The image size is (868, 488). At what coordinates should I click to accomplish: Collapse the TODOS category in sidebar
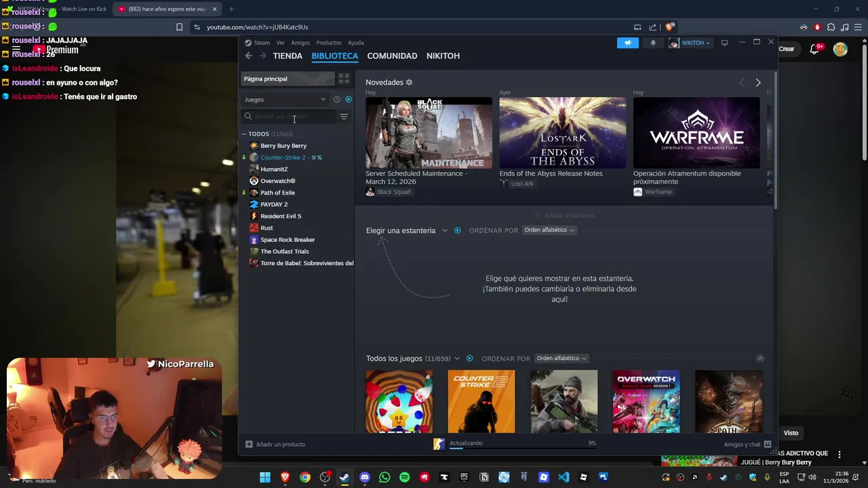(x=244, y=134)
